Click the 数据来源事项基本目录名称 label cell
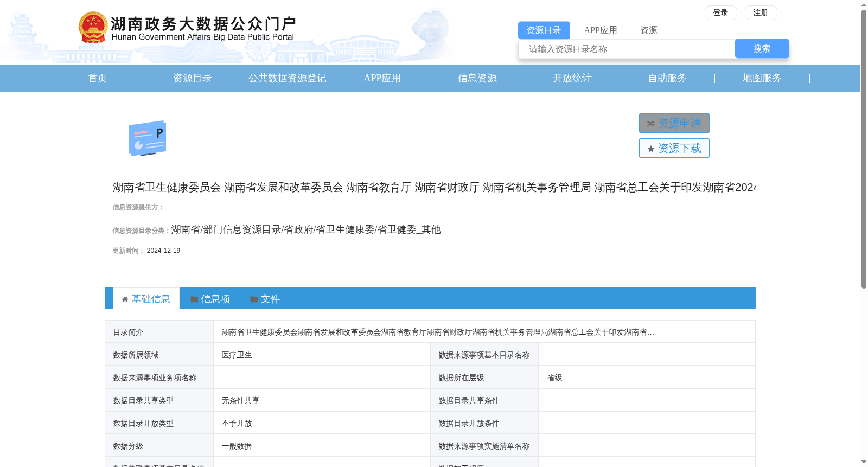The width and height of the screenshot is (868, 467). tap(484, 355)
